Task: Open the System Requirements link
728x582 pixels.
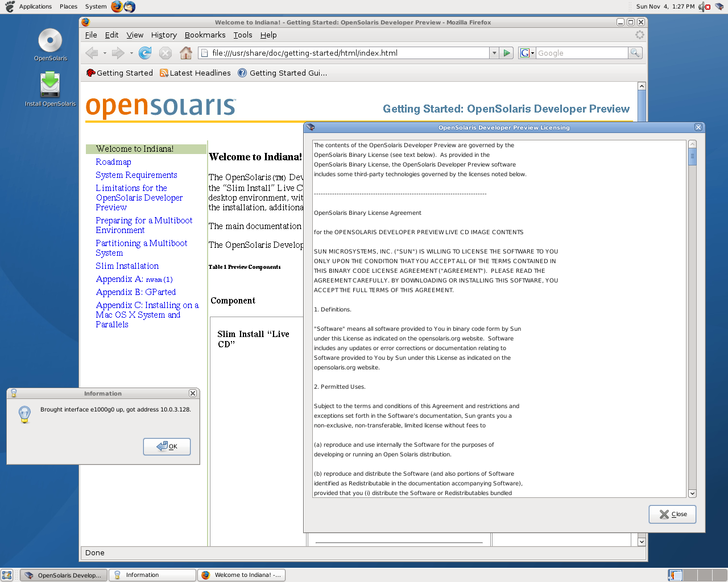Action: tap(136, 175)
